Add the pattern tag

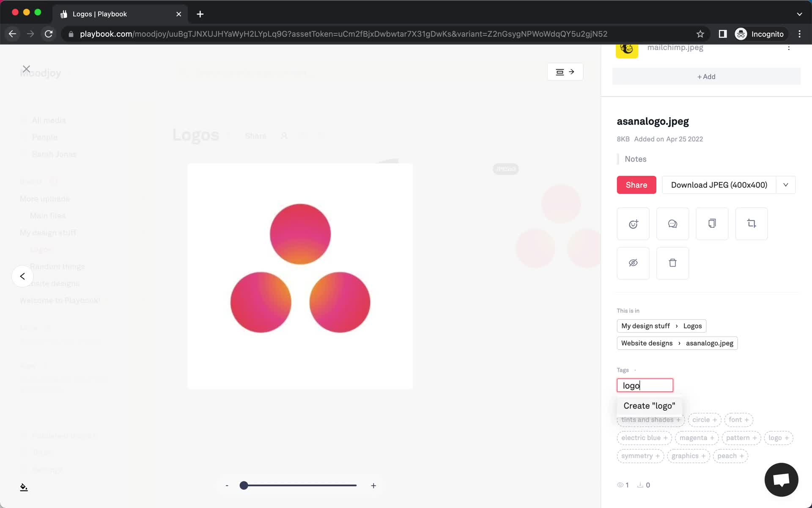[741, 438]
